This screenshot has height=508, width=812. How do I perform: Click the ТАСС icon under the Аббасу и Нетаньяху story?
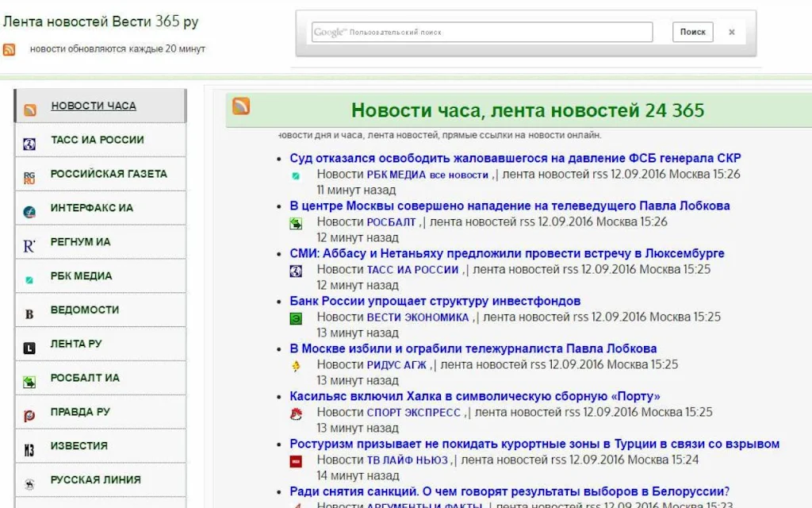pyautogui.click(x=296, y=271)
